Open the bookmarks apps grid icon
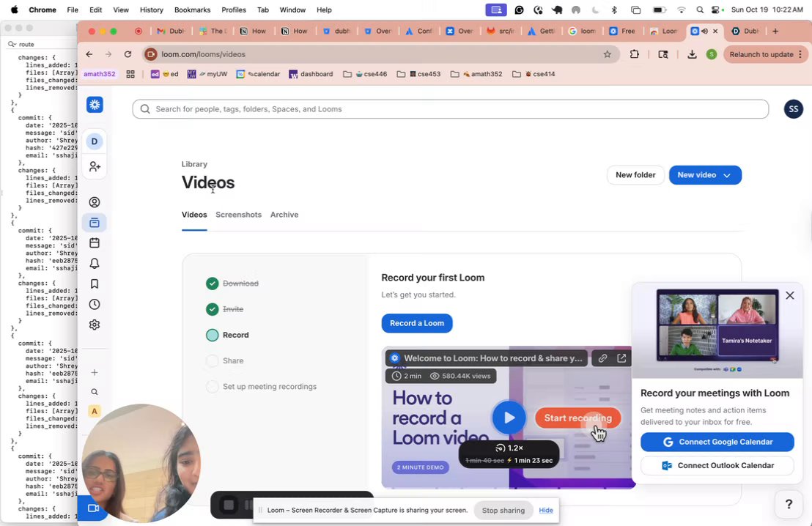 pos(130,74)
